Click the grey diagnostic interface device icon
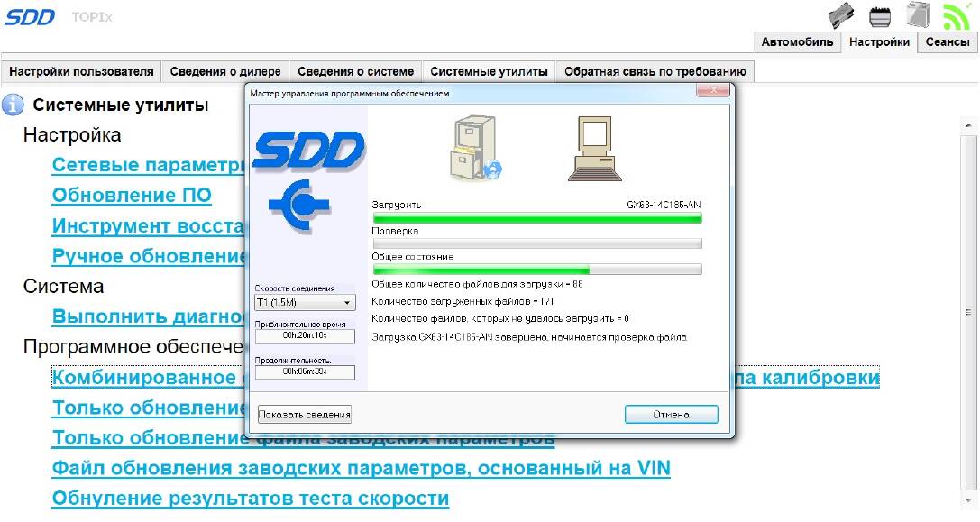This screenshot has height=522, width=980. pos(841,15)
